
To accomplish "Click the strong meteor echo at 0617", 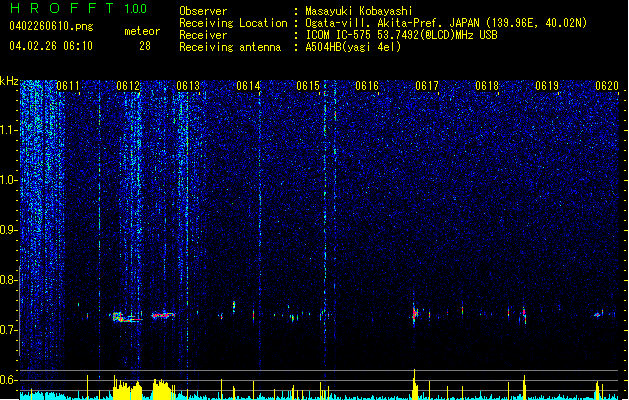I will click(x=415, y=314).
